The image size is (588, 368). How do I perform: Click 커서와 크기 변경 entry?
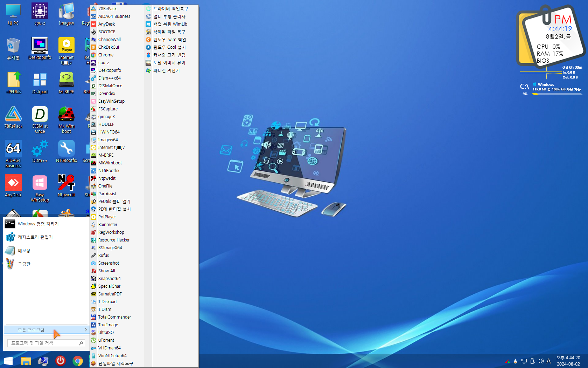(x=171, y=55)
